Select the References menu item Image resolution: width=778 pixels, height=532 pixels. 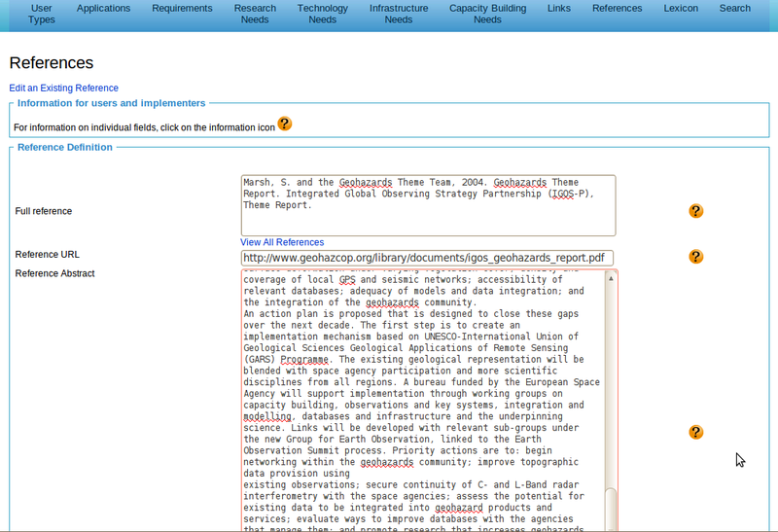617,9
